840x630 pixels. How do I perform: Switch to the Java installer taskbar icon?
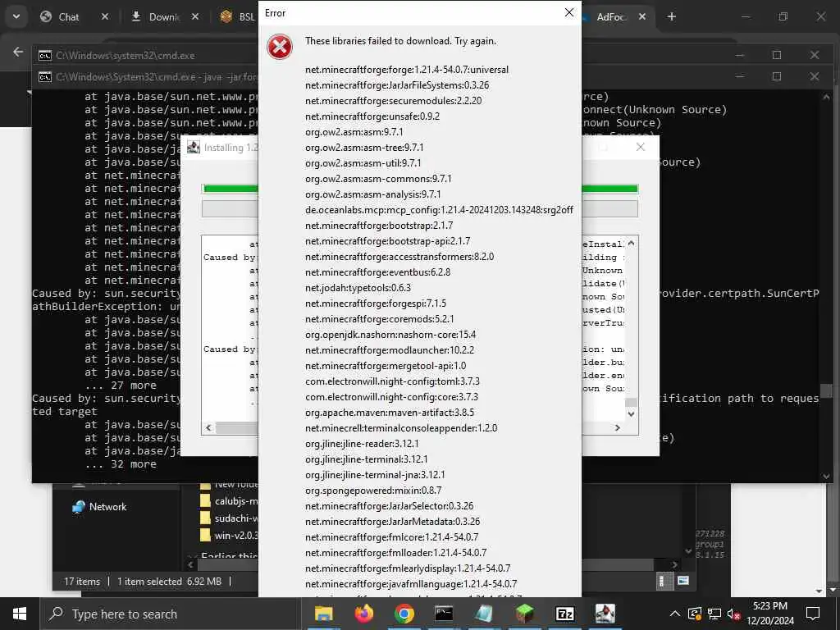(605, 614)
